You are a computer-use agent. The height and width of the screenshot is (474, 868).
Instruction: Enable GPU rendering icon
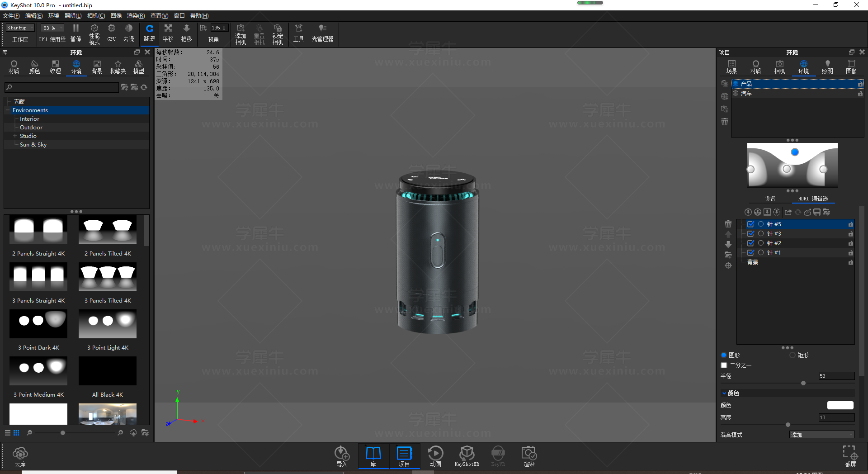pyautogui.click(x=112, y=33)
